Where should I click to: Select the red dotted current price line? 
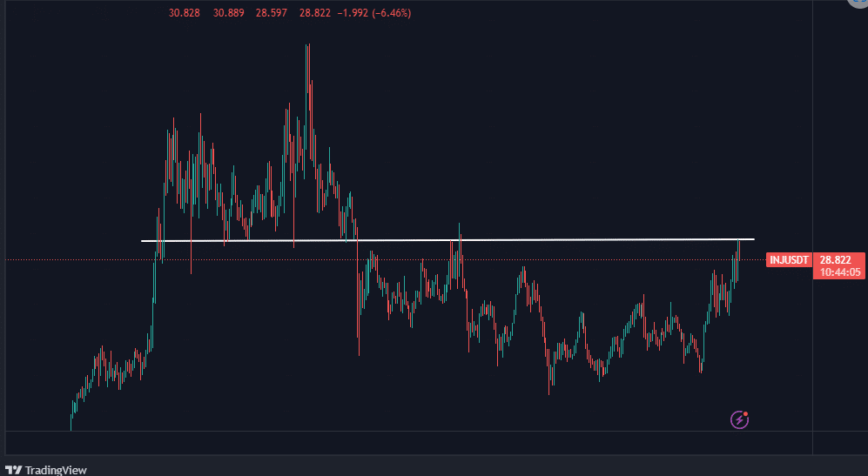point(522,259)
